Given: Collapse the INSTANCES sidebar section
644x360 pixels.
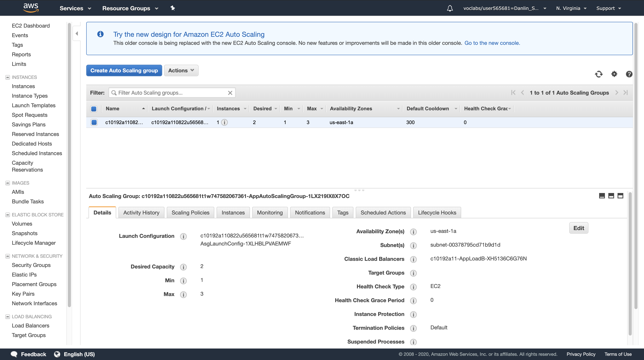Looking at the screenshot, I should tap(7, 77).
